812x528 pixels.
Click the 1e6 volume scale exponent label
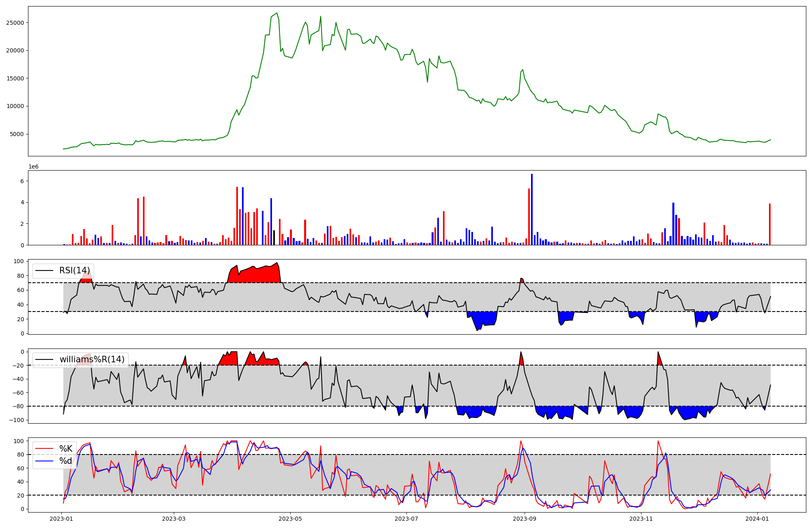(x=33, y=167)
